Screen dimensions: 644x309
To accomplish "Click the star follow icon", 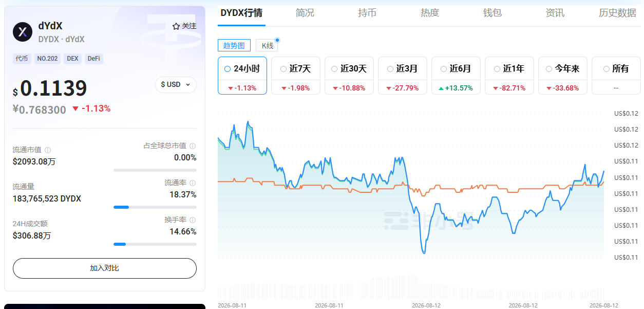I will pos(176,26).
